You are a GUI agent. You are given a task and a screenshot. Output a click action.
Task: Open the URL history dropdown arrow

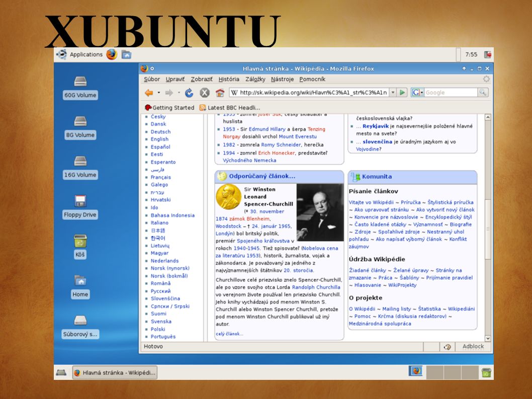pos(393,93)
